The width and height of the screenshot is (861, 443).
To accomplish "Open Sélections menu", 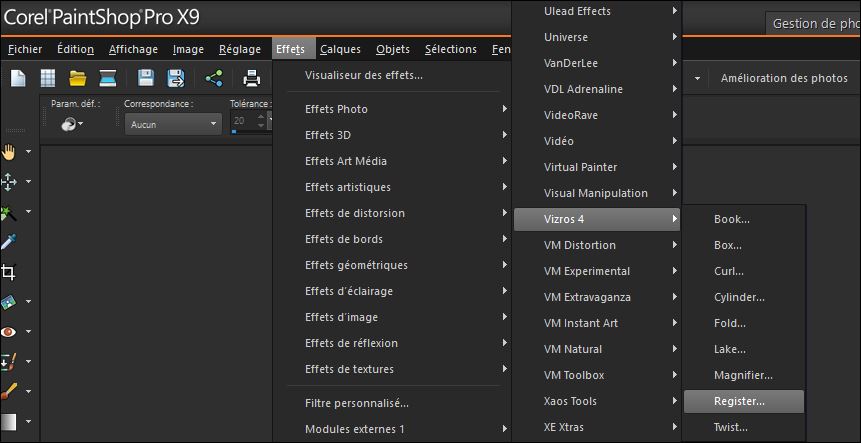I will [451, 49].
